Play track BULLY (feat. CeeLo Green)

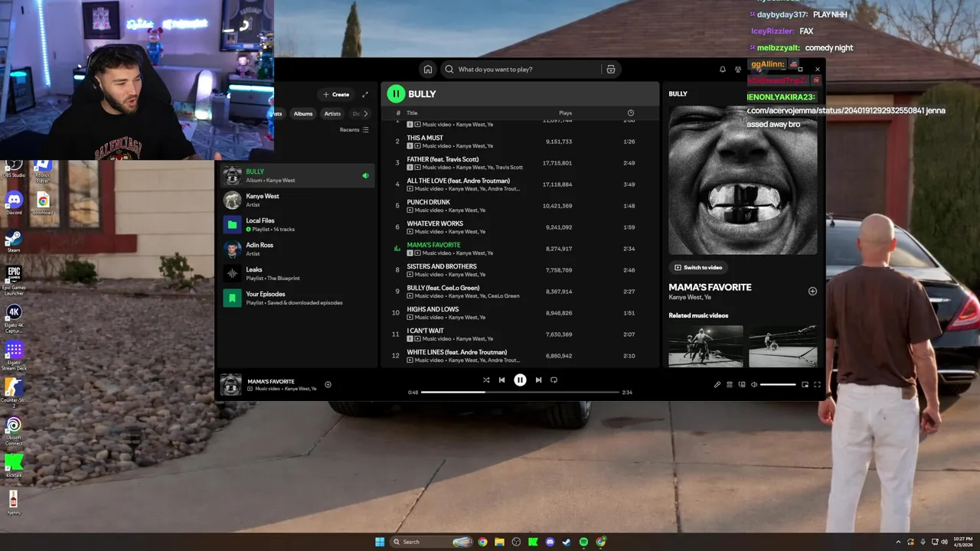pos(519,292)
